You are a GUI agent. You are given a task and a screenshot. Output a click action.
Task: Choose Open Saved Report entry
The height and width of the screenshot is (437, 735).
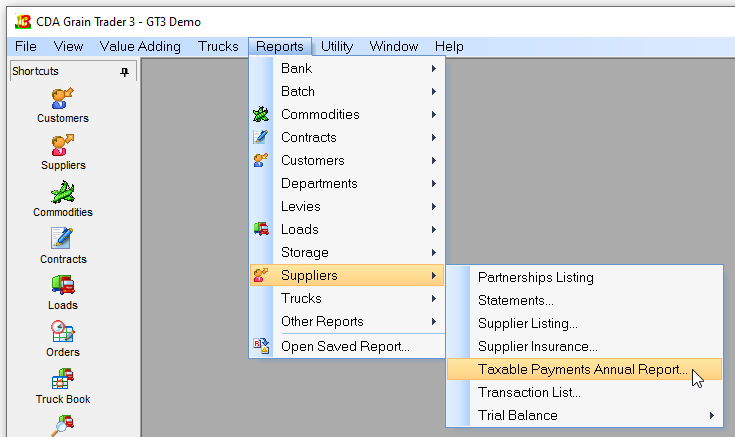tap(345, 346)
